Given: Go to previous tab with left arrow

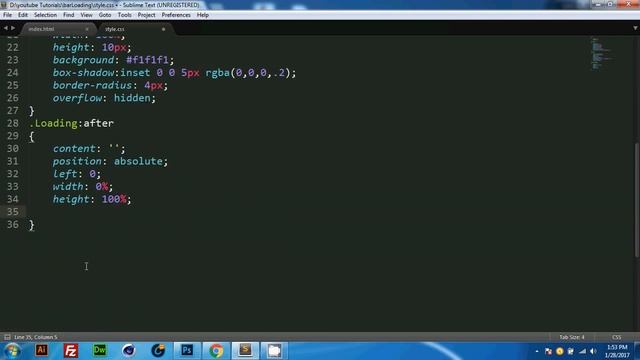Looking at the screenshot, I should pos(6,28).
